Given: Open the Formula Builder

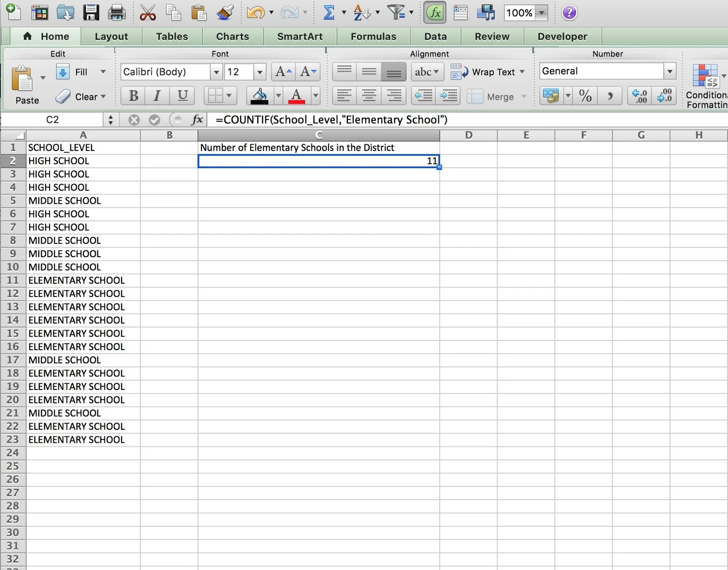Looking at the screenshot, I should (x=435, y=13).
